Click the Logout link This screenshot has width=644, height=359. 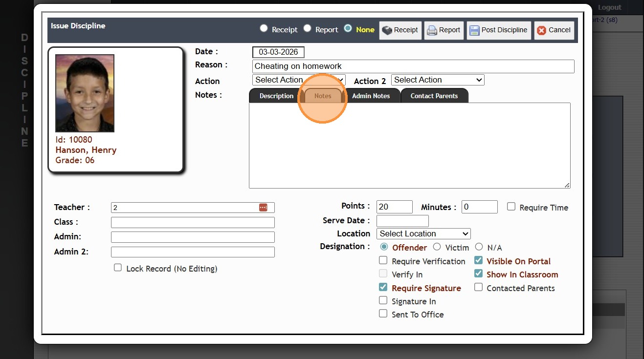coord(609,7)
